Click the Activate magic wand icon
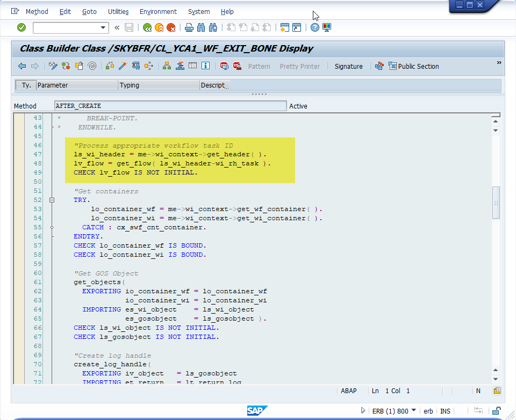The image size is (516, 420). 123,66
